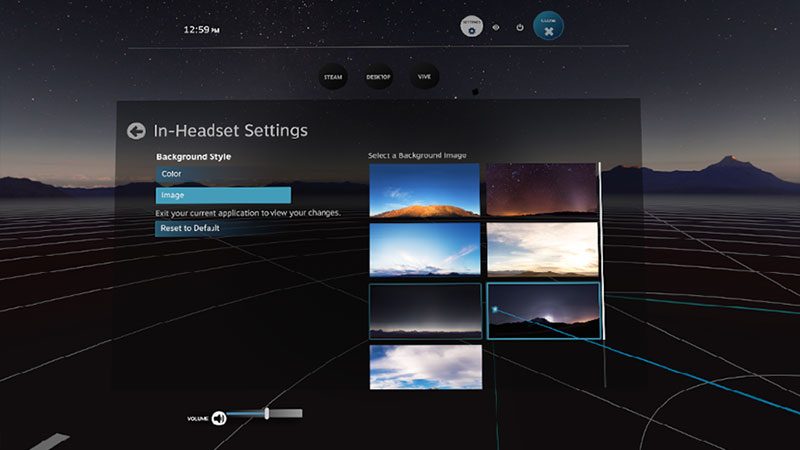Choose the starry purple night sky background
The height and width of the screenshot is (450, 800).
pos(541,190)
